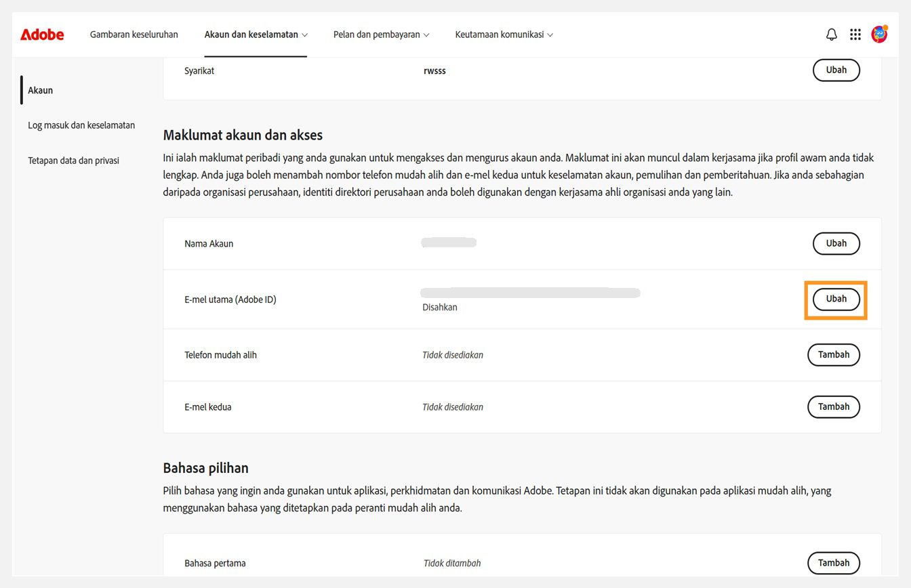Expand the Pelan dan pembayaran dropdown

click(x=381, y=34)
